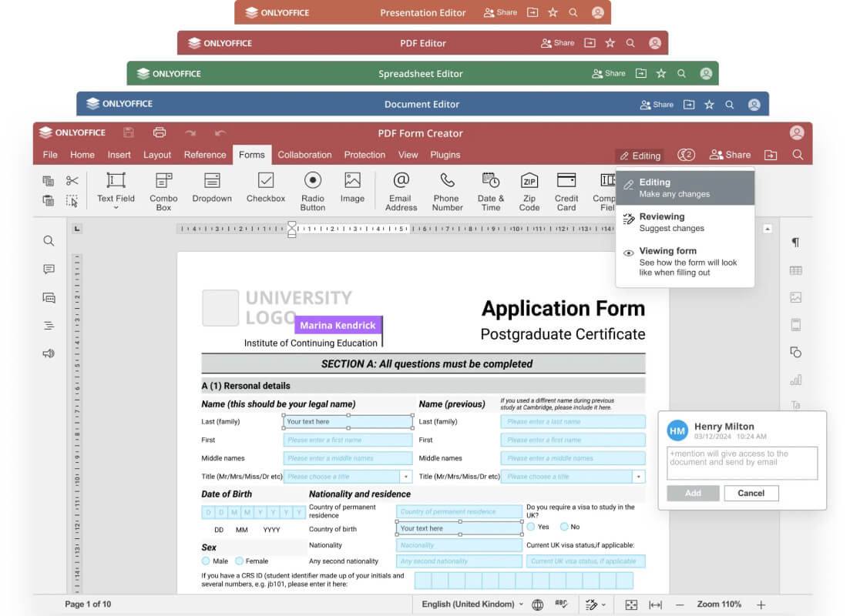Screen dimensions: 860x616
Task: Open the Headings navigation panel
Action: 49,326
